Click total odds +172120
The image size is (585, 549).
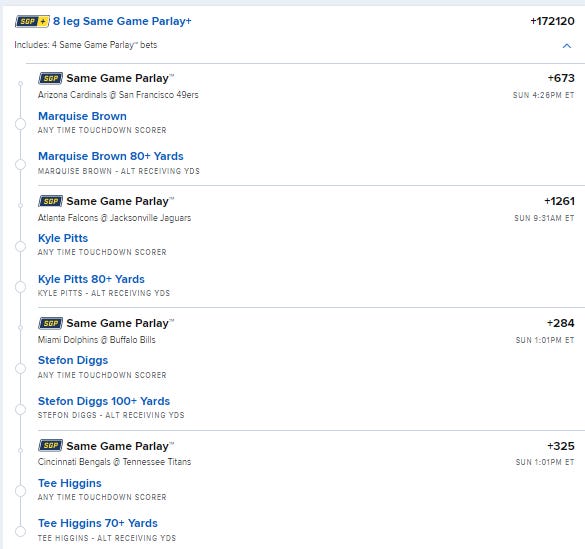(x=552, y=21)
